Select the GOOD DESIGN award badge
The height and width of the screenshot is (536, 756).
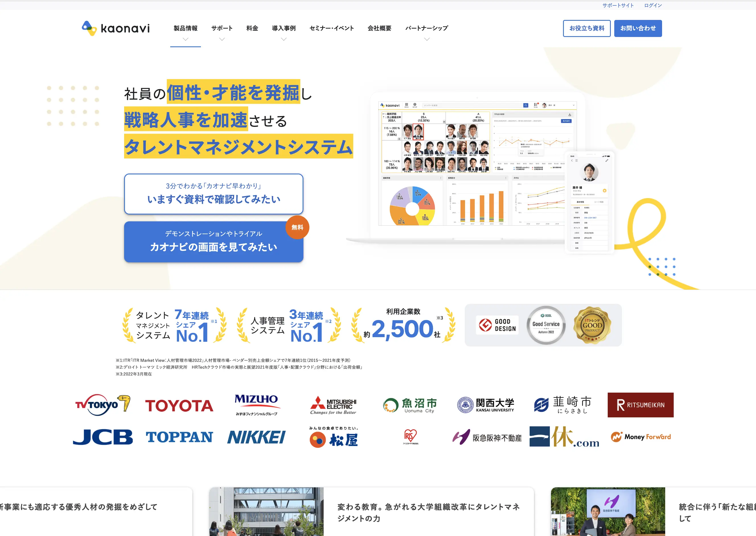click(x=497, y=325)
